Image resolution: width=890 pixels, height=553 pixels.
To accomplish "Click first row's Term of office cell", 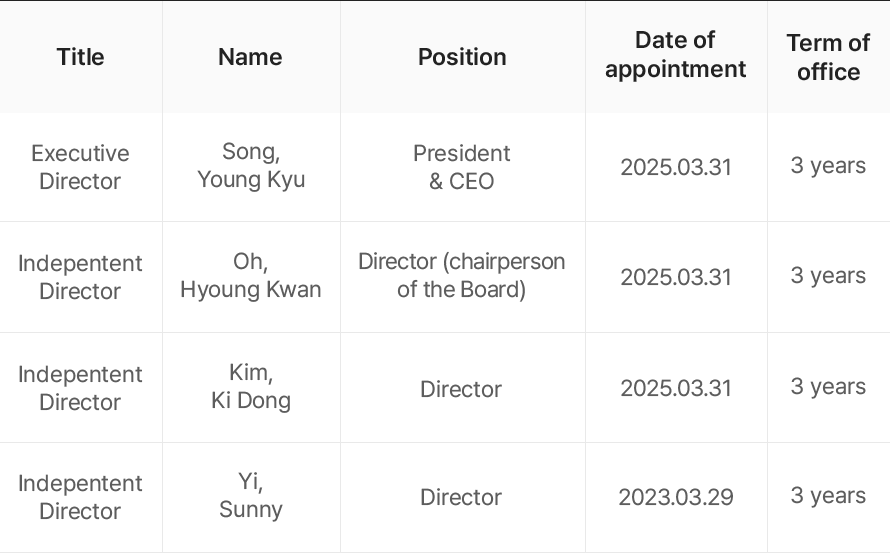I will click(x=828, y=167).
